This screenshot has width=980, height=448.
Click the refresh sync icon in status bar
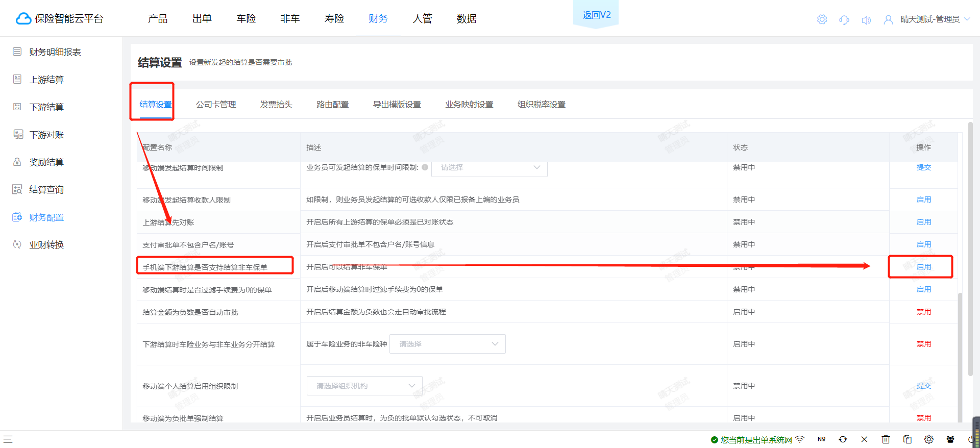point(843,439)
